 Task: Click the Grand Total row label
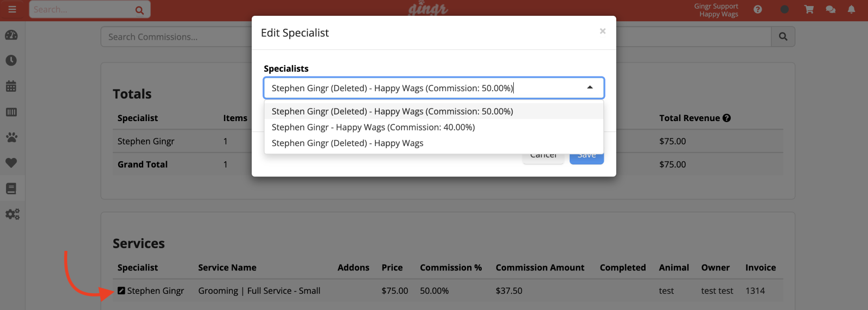143,164
